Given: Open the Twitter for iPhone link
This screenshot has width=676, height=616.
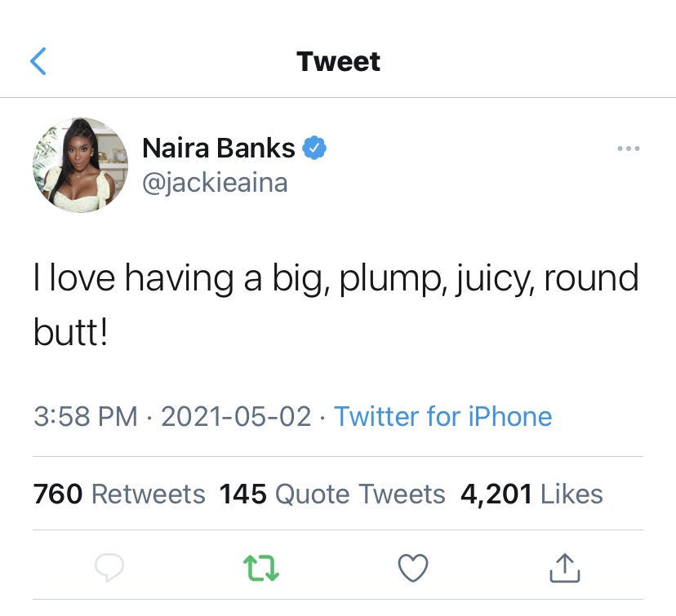Looking at the screenshot, I should [443, 417].
